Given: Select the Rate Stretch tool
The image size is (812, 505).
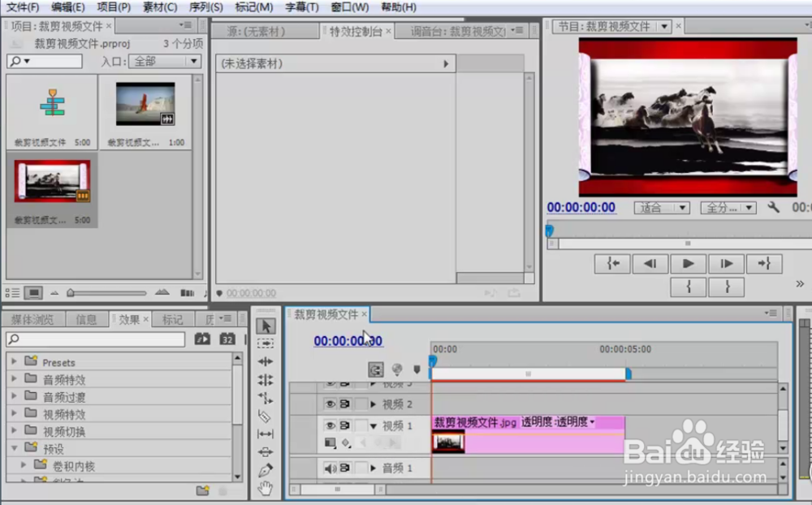Looking at the screenshot, I should click(x=266, y=398).
